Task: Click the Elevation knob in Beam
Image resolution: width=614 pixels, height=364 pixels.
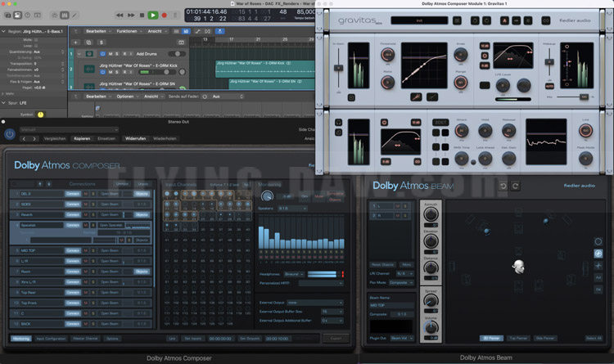Action: click(430, 240)
